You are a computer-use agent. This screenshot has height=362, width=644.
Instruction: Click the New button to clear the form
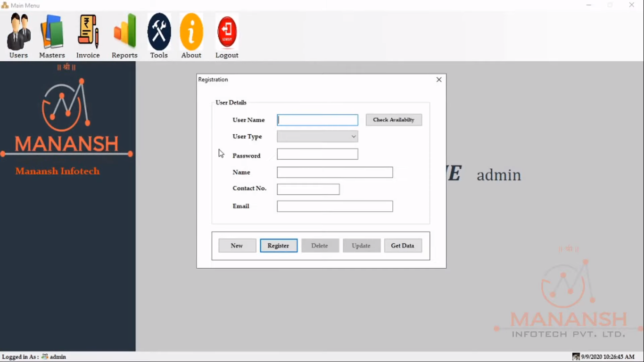click(237, 245)
